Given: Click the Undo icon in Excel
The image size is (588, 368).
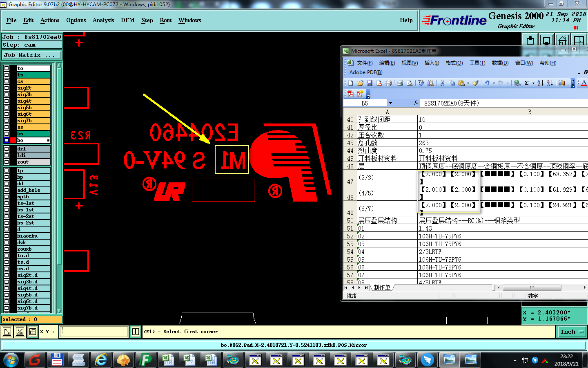Looking at the screenshot, I should (487, 83).
